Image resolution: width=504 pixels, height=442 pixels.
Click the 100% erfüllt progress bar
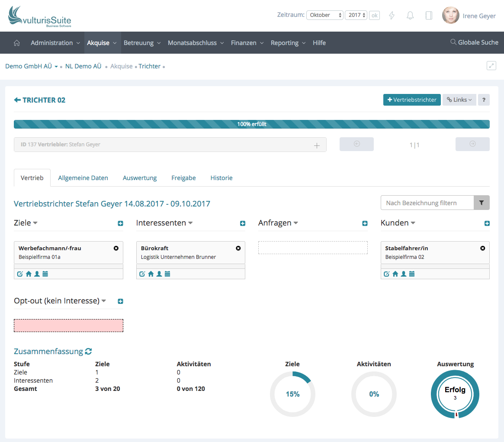252,124
